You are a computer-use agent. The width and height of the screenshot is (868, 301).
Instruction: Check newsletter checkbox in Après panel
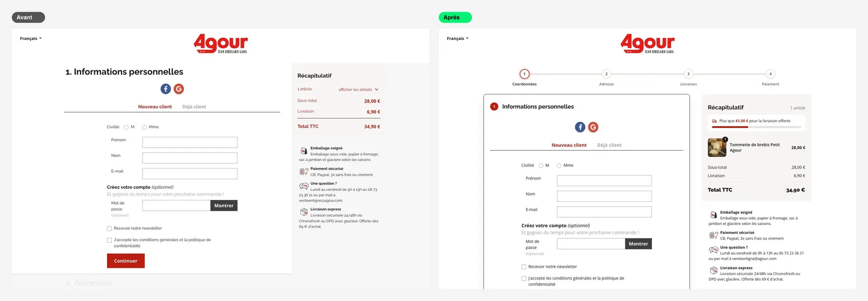pos(524,267)
